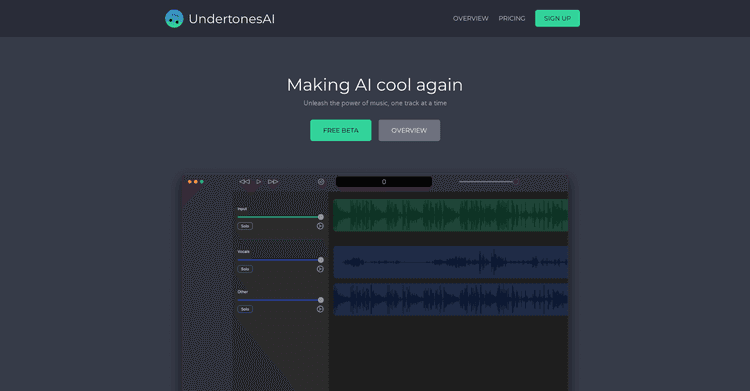Screen dimensions: 750x391
Task: Click the Vocals track waveform
Action: [451, 262]
